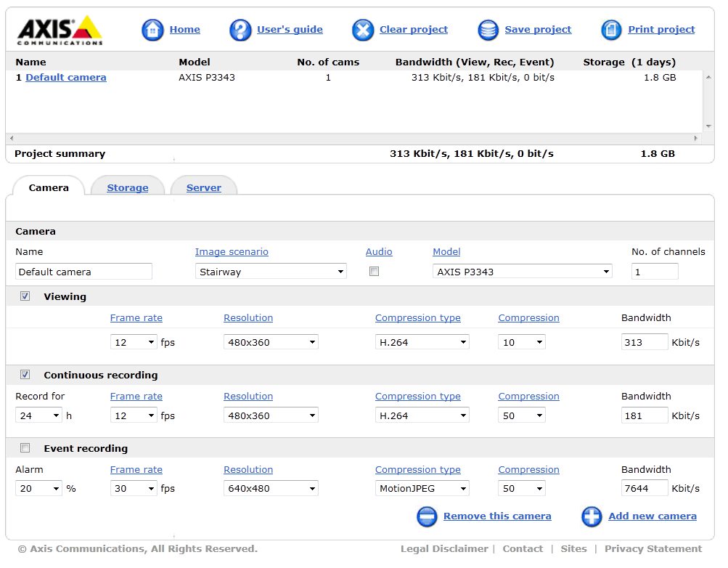The width and height of the screenshot is (728, 568).
Task: Switch to the Server tab
Action: (x=204, y=187)
